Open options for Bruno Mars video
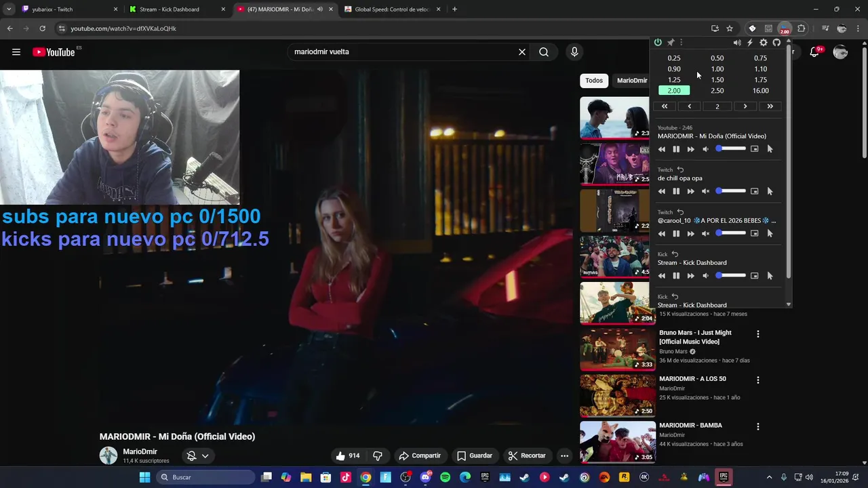Image resolution: width=868 pixels, height=488 pixels. coord(758,334)
